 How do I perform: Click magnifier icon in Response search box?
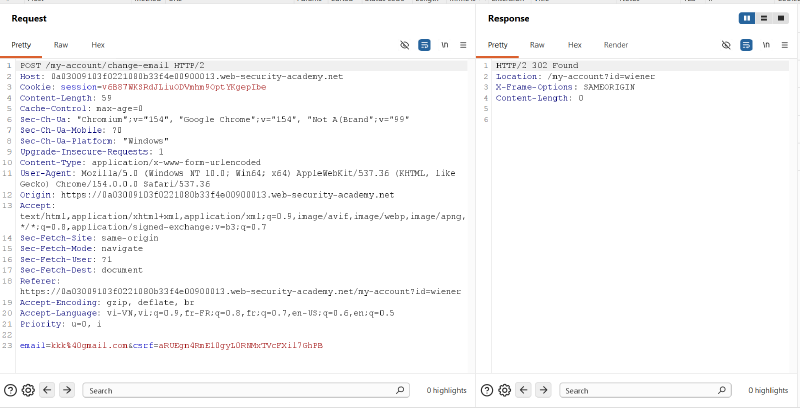722,390
